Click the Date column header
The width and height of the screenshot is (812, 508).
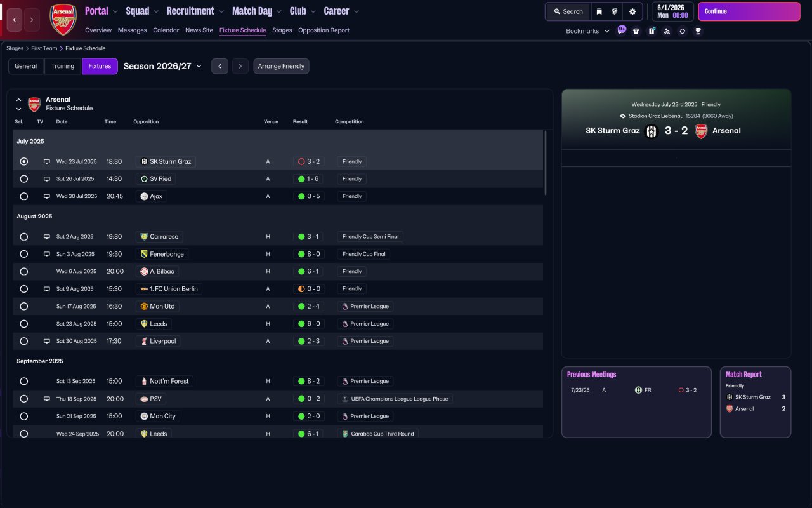coord(62,122)
